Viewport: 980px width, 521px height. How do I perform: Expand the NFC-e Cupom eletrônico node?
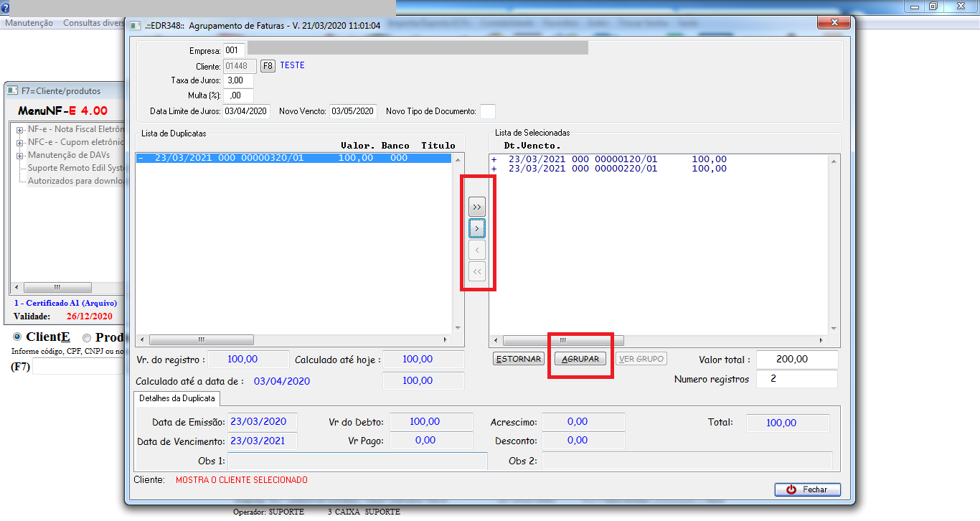pos(19,143)
